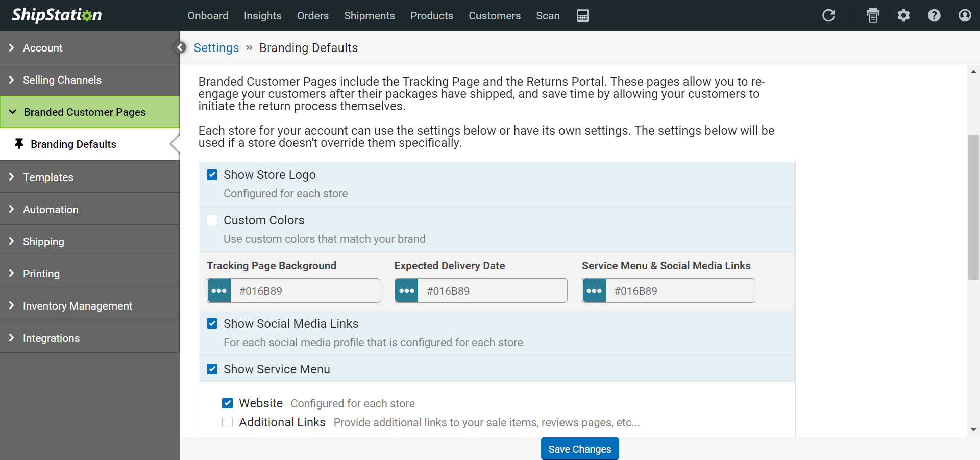This screenshot has width=980, height=460.
Task: Check the Additional Links checkbox
Action: click(228, 422)
